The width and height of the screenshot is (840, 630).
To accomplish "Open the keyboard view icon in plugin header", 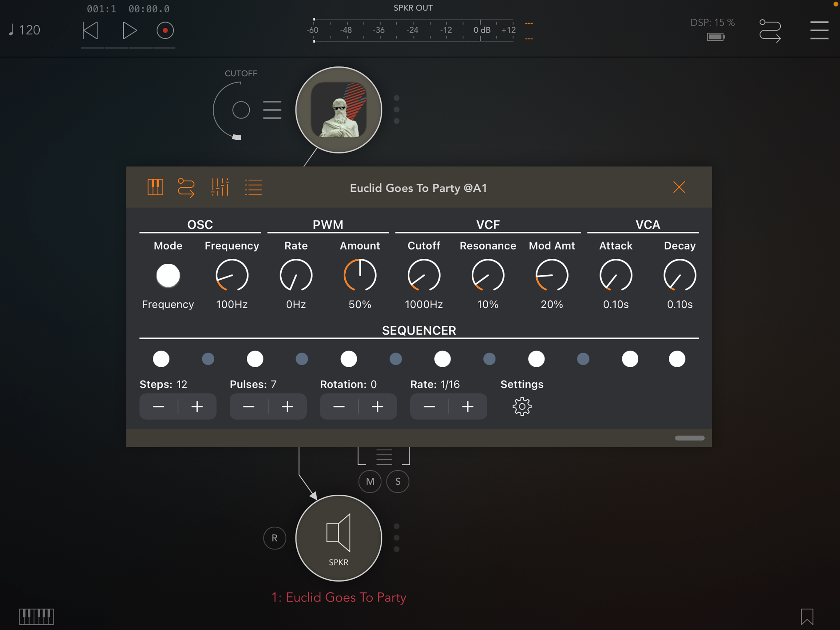I will point(155,187).
